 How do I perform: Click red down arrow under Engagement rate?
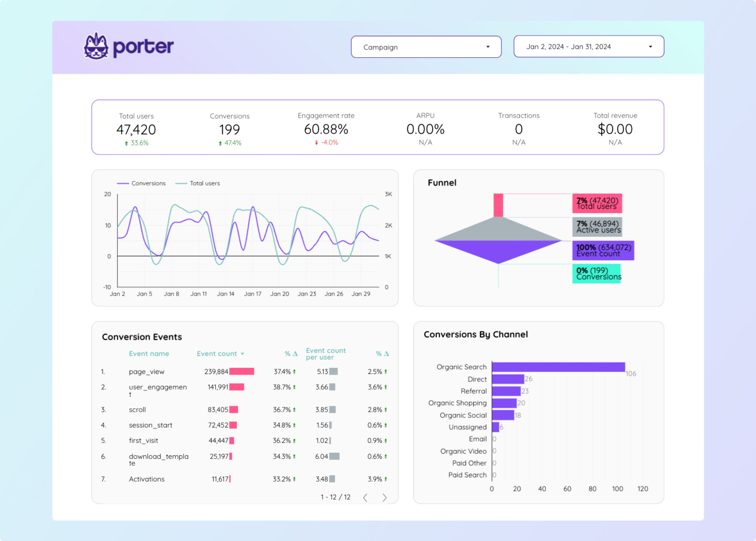click(x=316, y=143)
